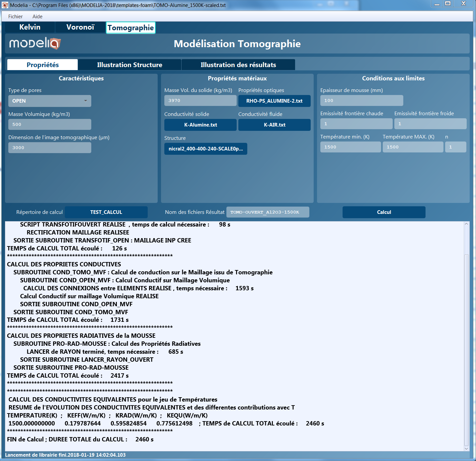This screenshot has width=476, height=461.
Task: Select the nicral2 structure file button
Action: [206, 149]
